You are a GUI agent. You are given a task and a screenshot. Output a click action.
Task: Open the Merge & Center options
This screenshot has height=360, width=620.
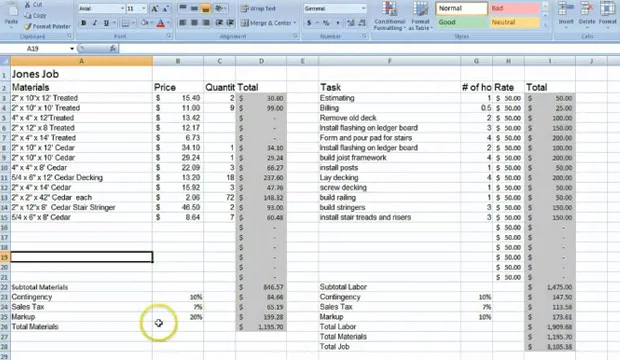[x=295, y=23]
